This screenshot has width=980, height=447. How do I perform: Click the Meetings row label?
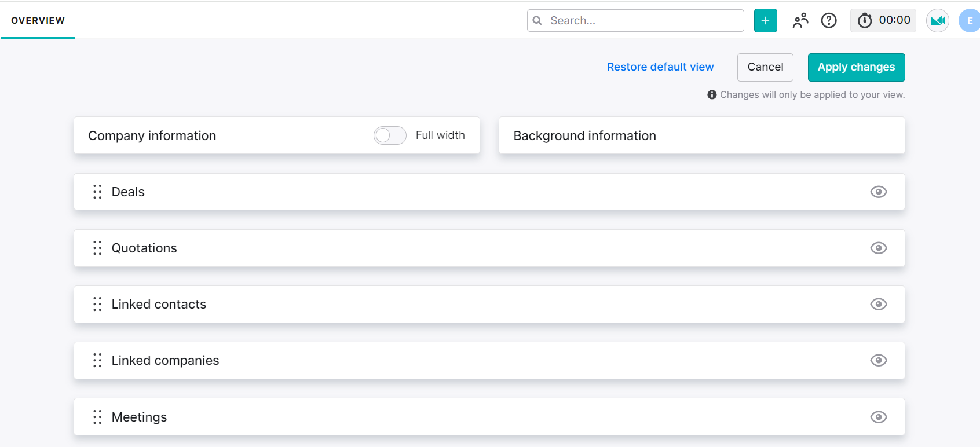pyautogui.click(x=139, y=417)
